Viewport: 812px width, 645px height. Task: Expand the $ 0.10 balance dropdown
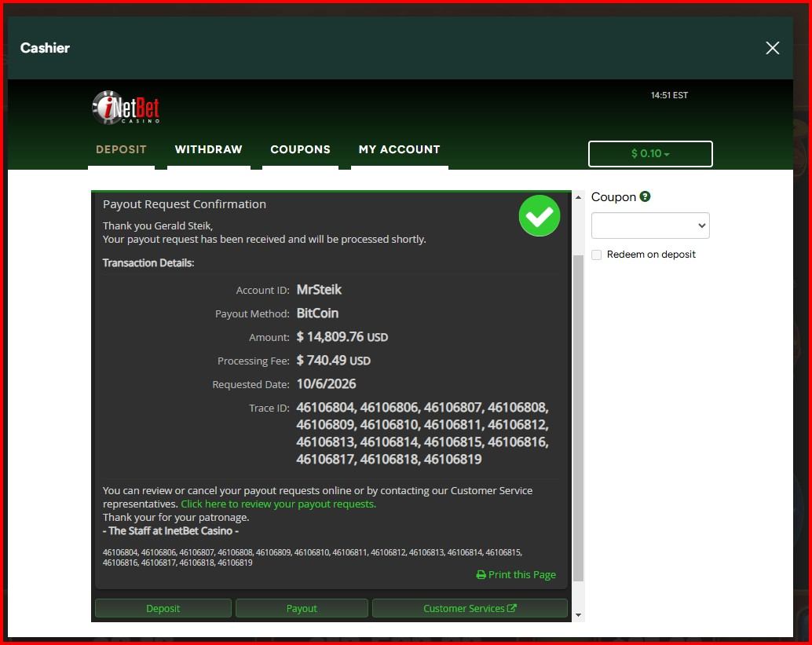point(650,154)
